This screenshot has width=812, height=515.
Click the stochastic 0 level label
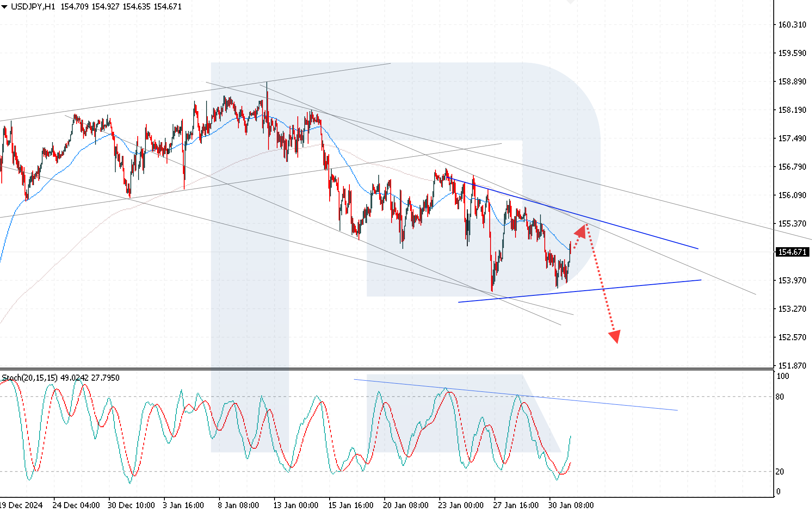click(x=778, y=491)
